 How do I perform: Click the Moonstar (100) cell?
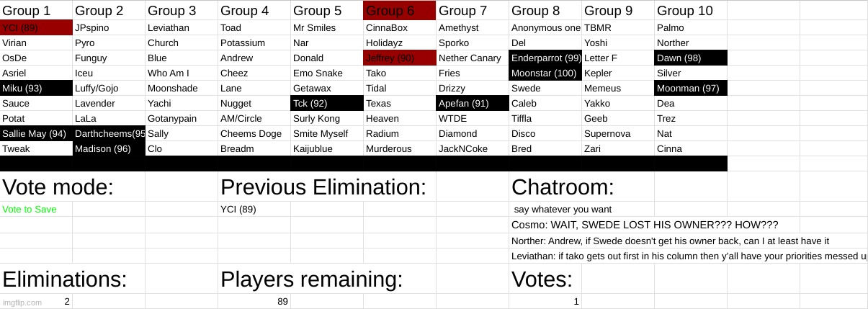(x=545, y=73)
